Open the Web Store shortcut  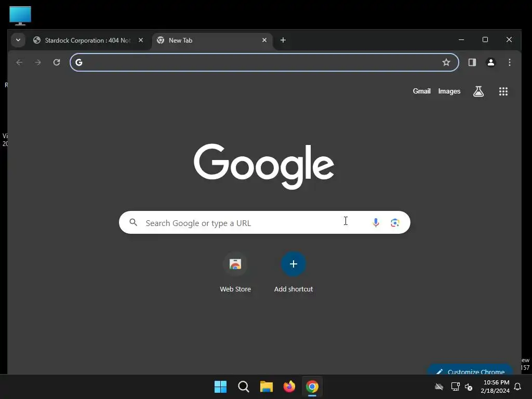235,272
